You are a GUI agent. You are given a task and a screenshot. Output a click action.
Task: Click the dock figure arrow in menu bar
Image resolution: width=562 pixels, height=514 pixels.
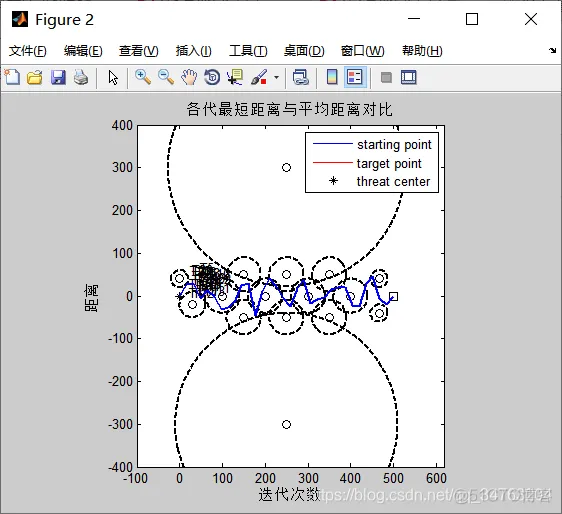coord(552,51)
